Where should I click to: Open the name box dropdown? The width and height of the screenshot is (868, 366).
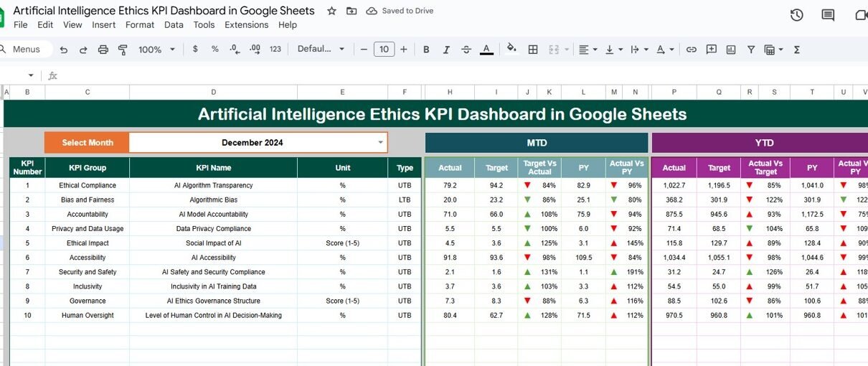tap(31, 75)
